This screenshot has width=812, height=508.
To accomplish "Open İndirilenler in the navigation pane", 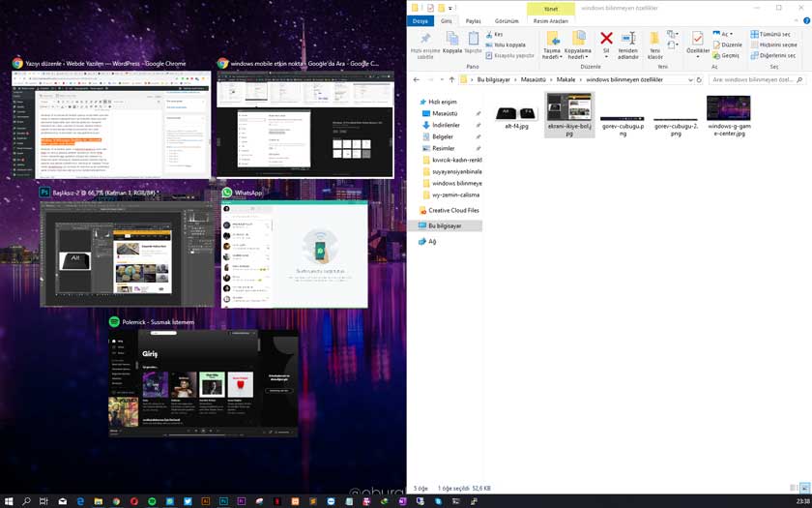I will tap(446, 125).
